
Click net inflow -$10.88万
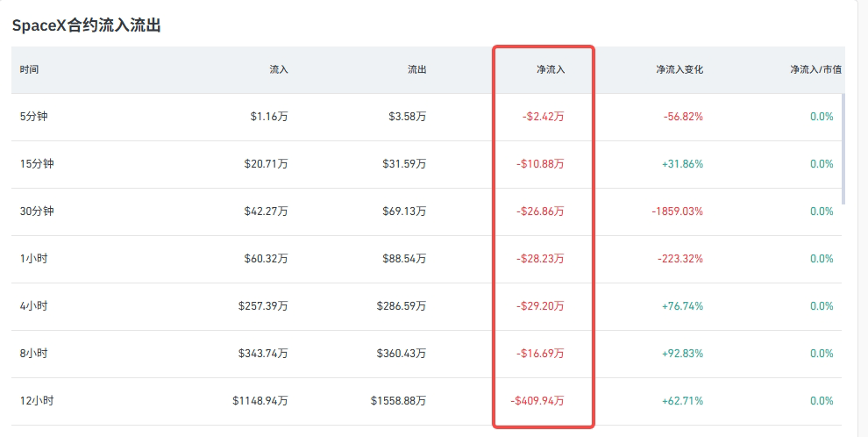[x=540, y=164]
